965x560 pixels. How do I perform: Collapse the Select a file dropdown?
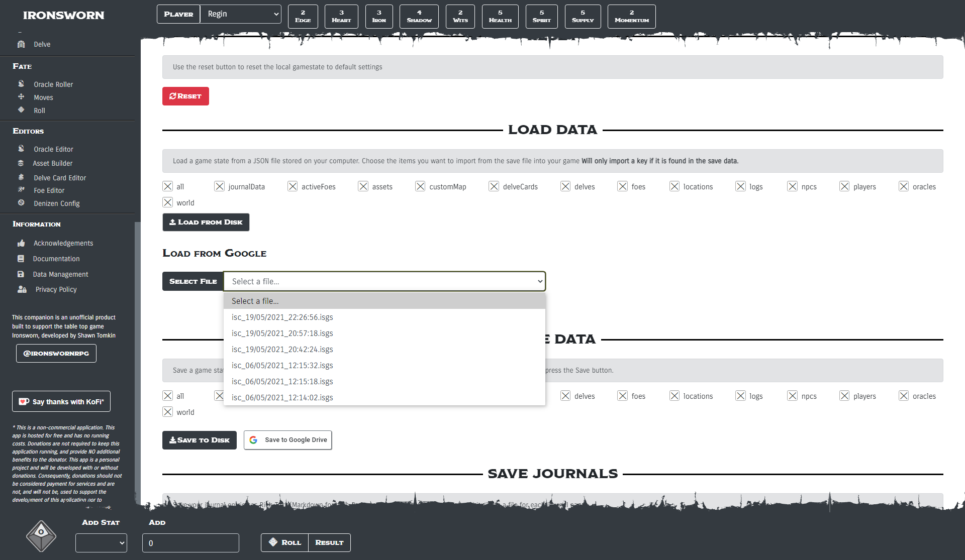[x=384, y=281]
